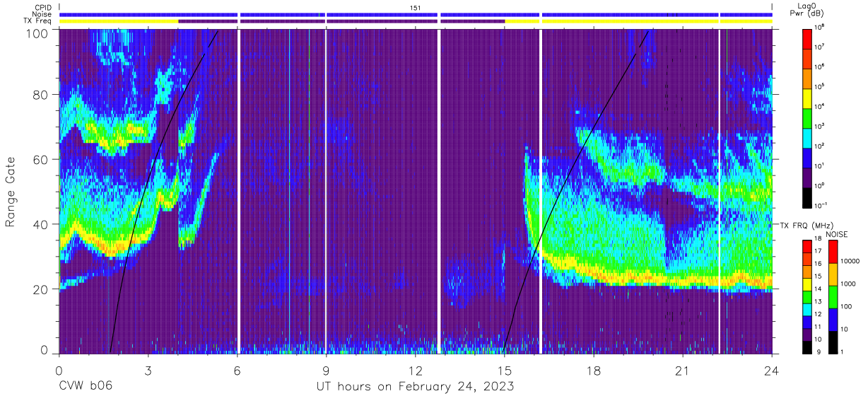Click the CVW b06 radar beam label
The width and height of the screenshot is (868, 401).
tap(86, 386)
